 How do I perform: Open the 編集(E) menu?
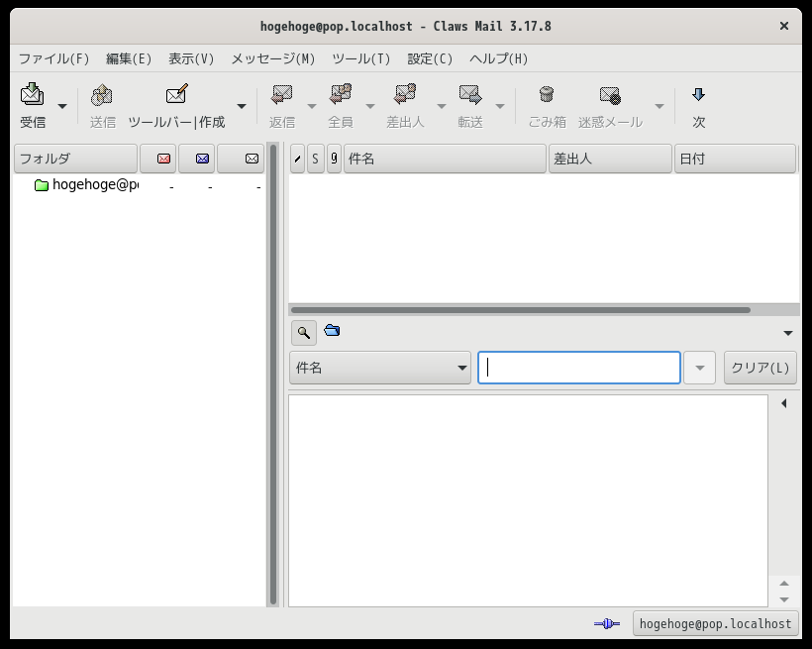(129, 58)
